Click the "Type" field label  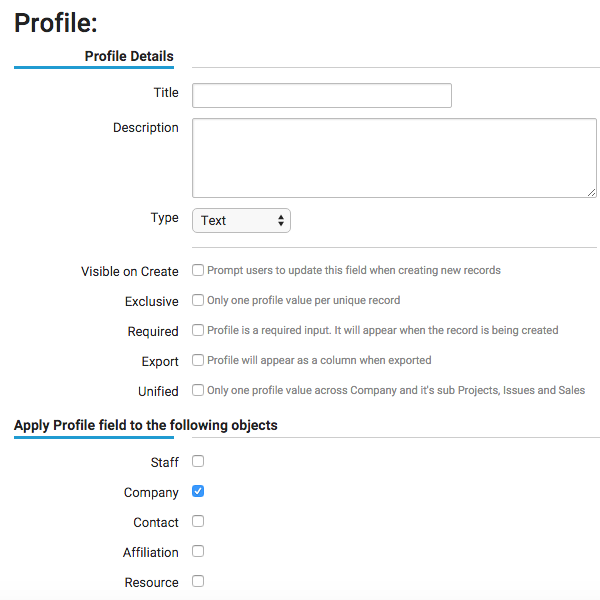click(164, 218)
